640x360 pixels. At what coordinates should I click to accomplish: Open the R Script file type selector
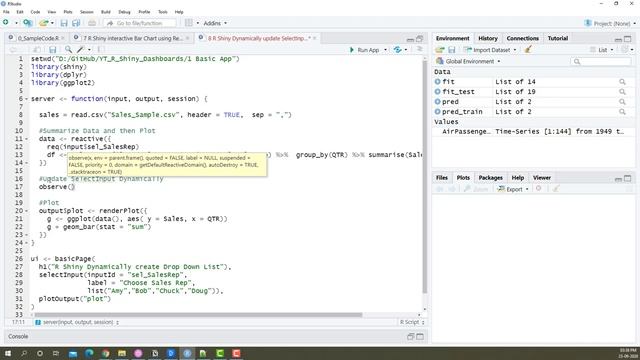coord(412,322)
